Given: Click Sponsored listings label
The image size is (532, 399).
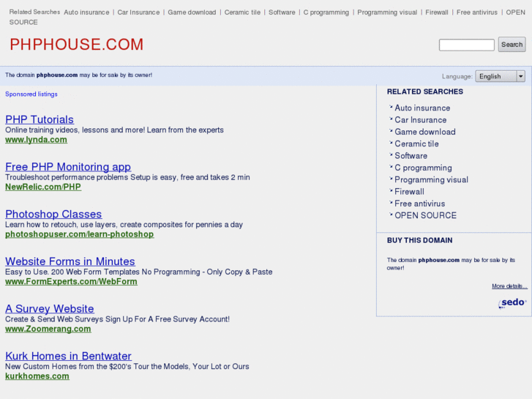Looking at the screenshot, I should [x=31, y=94].
